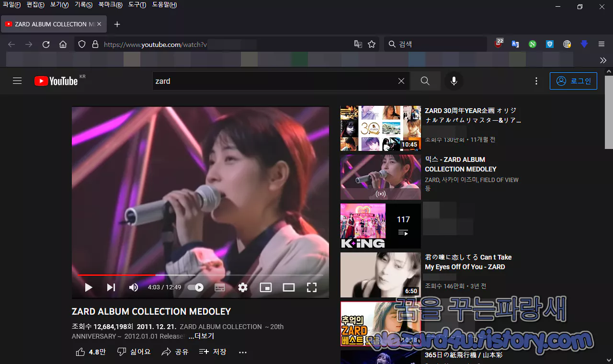613x364 pixels.
Task: Open YouTube settings three-dot menu
Action: click(x=536, y=81)
